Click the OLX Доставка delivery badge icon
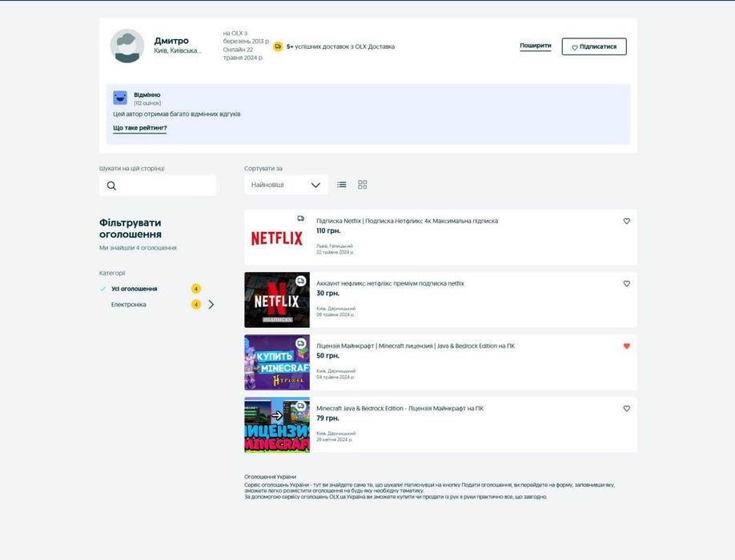Screen dimensions: 735x560 click(278, 46)
